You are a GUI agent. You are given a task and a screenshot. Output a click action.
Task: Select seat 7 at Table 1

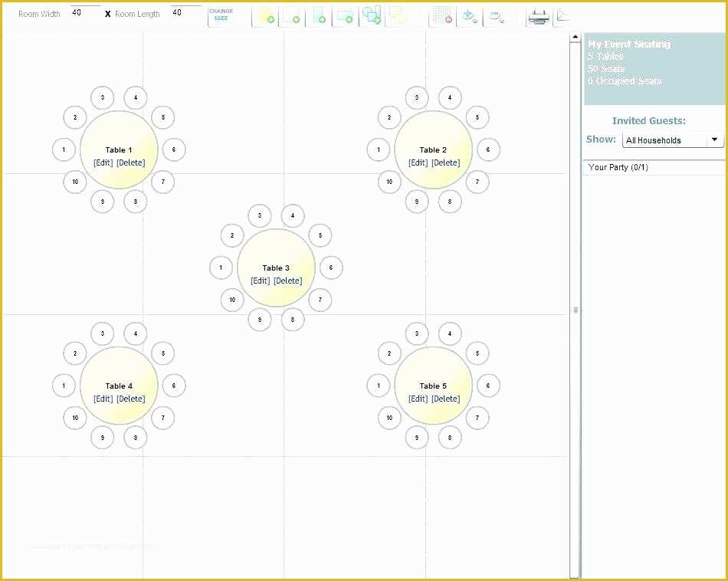pos(163,182)
